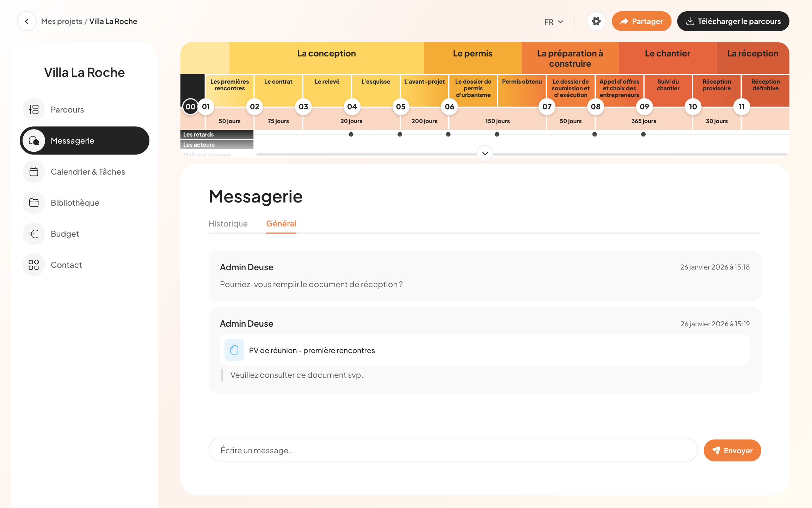Image resolution: width=812 pixels, height=508 pixels.
Task: Expand the timeline panel with chevron
Action: pos(485,153)
